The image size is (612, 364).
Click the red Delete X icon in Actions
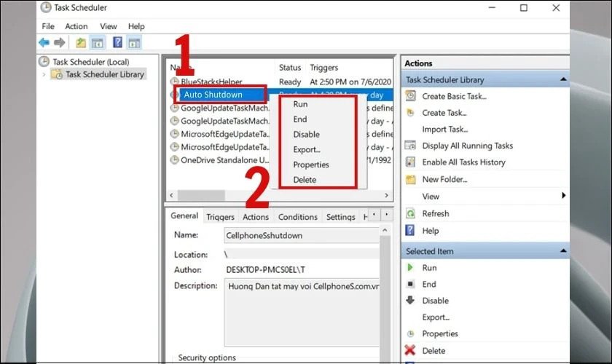[411, 350]
